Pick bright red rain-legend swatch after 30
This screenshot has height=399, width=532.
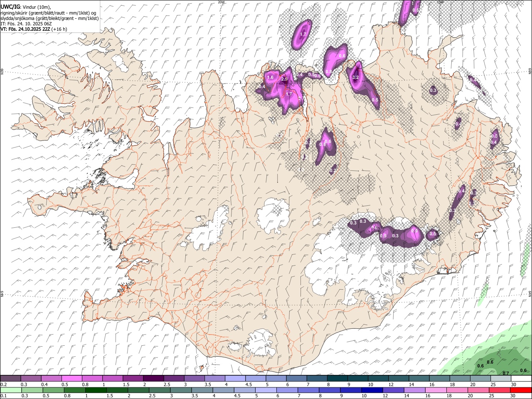click(x=521, y=390)
